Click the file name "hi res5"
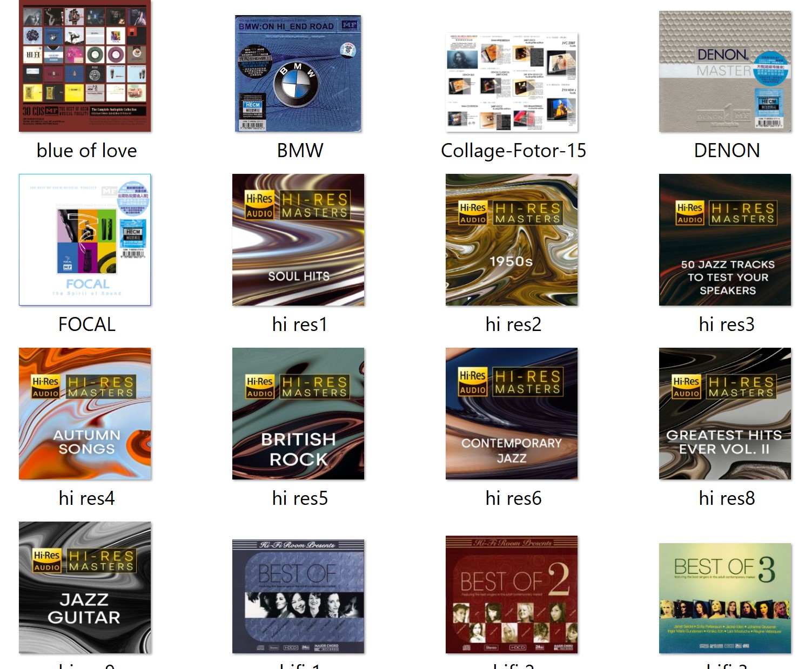812x669 pixels. pos(300,498)
